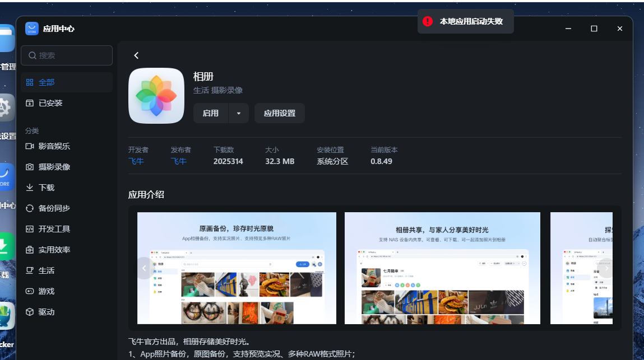
Task: Focus the 搜索 search field
Action: pos(67,55)
